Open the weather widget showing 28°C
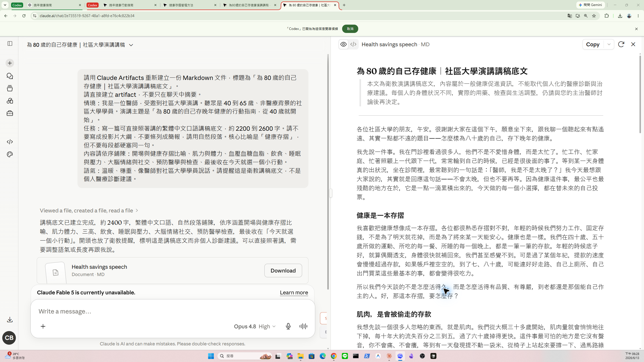Screen dimensions: 644x362 (x=15, y=356)
